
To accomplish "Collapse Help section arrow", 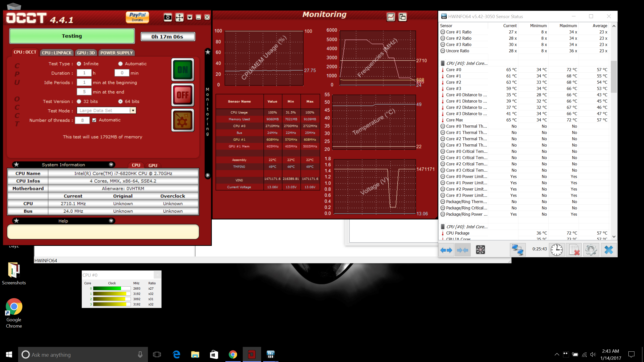I will (x=111, y=221).
